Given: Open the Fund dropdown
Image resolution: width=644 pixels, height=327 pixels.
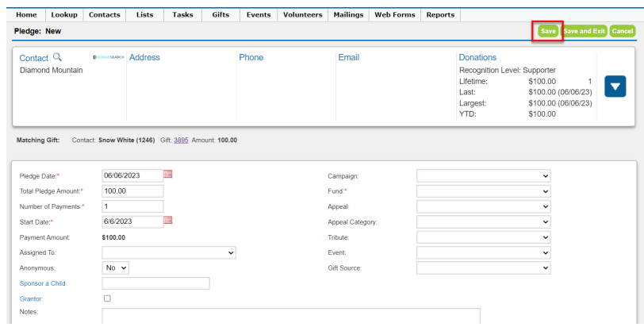Looking at the screenshot, I should coord(484,191).
